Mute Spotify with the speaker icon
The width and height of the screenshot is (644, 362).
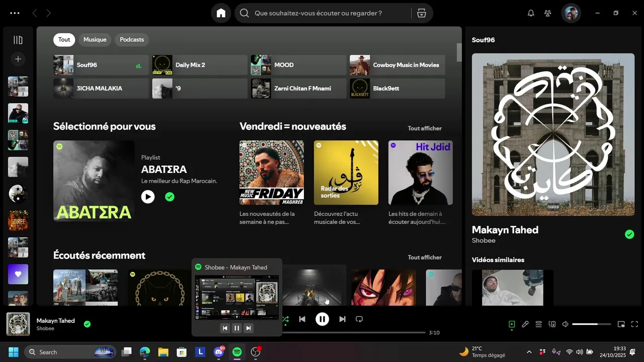coord(566,324)
